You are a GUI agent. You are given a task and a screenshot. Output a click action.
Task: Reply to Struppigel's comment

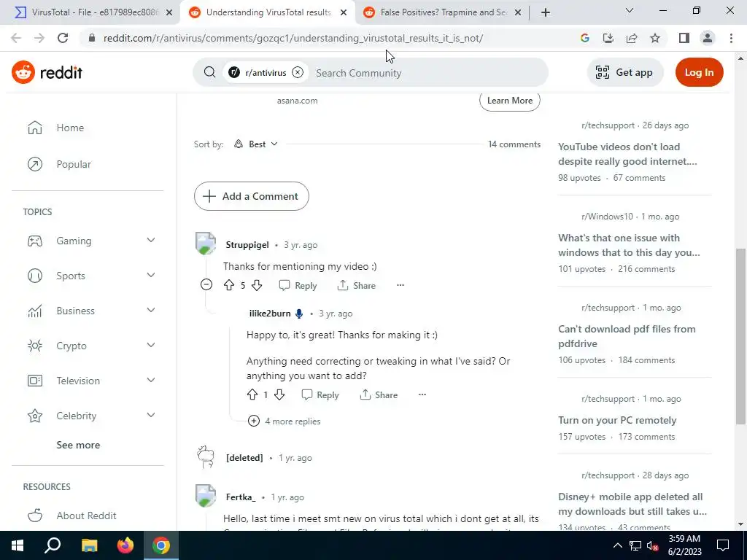298,285
